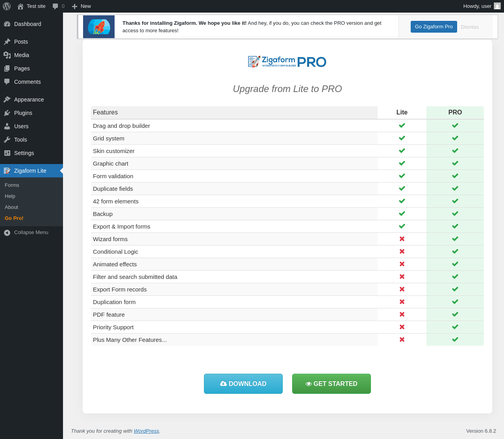This screenshot has width=504, height=439.
Task: Click the Features column header
Action: [x=234, y=113]
